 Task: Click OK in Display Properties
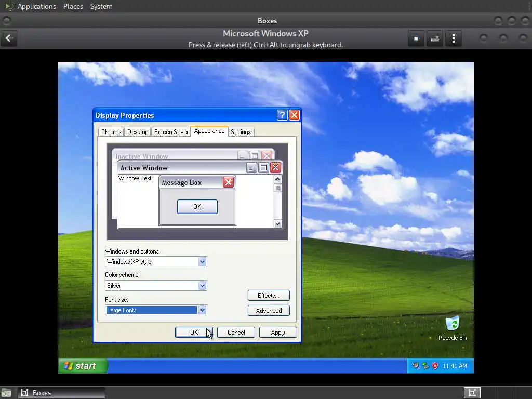[x=194, y=332]
